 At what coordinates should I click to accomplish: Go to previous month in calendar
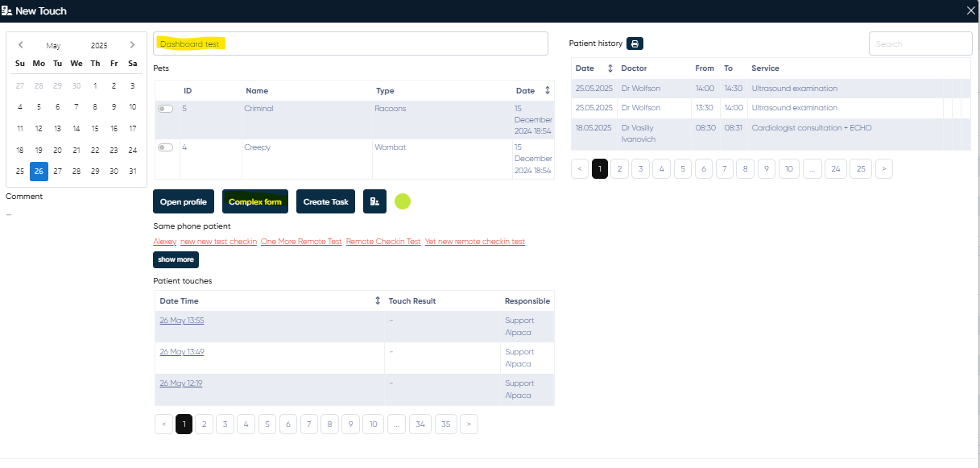pyautogui.click(x=20, y=45)
